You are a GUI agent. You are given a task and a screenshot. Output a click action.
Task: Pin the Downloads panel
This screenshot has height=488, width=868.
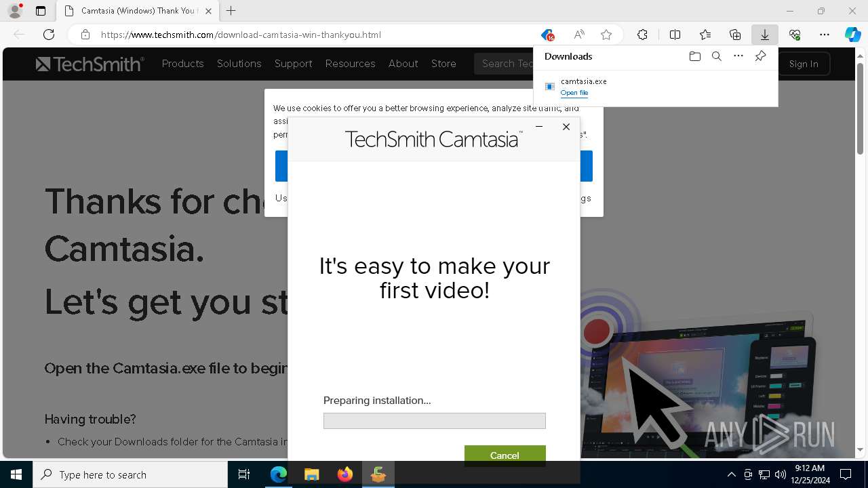tap(760, 56)
